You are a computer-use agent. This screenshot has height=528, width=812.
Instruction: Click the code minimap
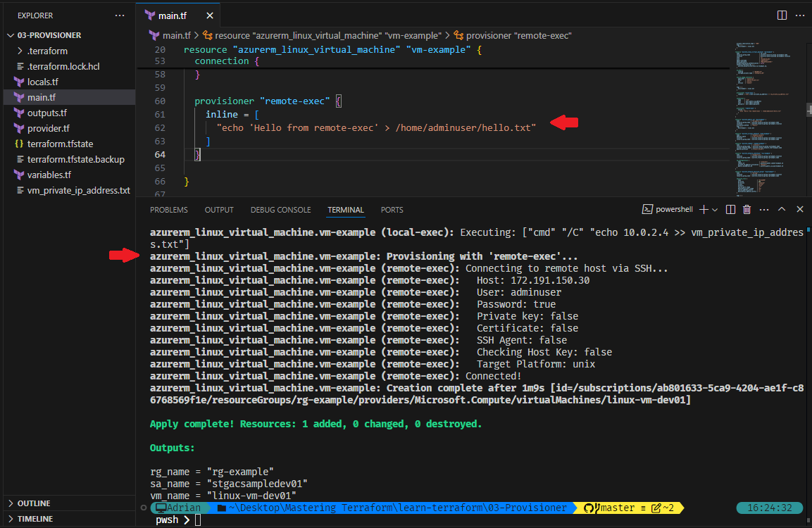(768, 119)
